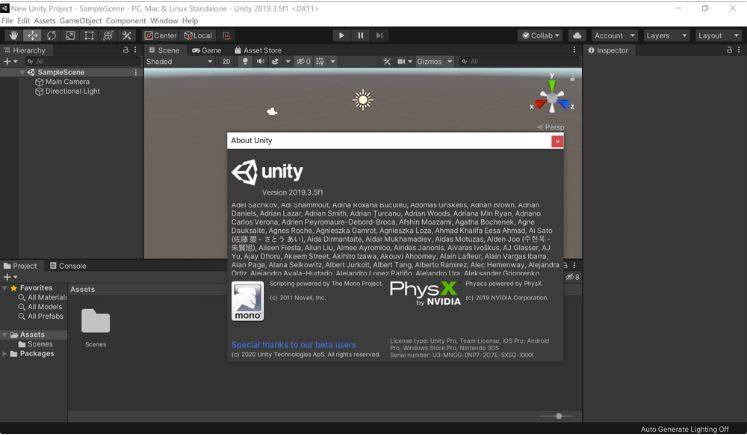Open custom editor tools
Viewport: 747px width, 435px height.
[126, 36]
